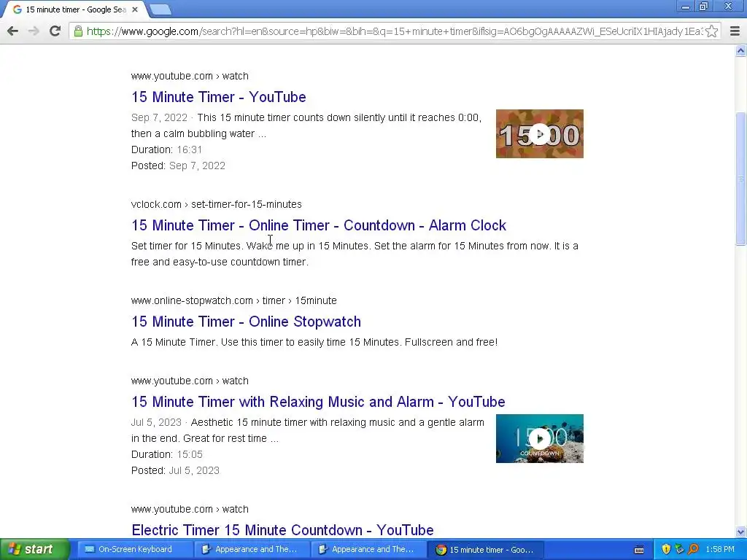Switch to On-Screen Keyboard in taskbar
747x560 pixels.
click(135, 550)
